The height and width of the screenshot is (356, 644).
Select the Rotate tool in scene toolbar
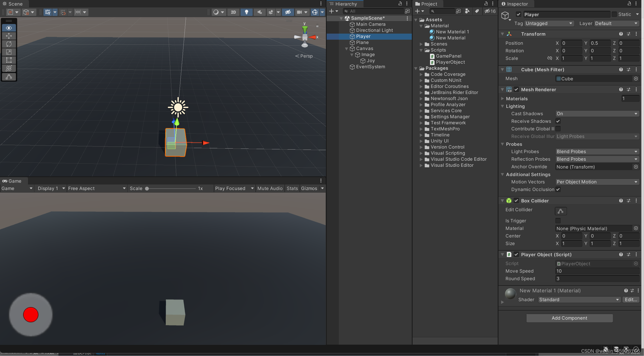(9, 44)
